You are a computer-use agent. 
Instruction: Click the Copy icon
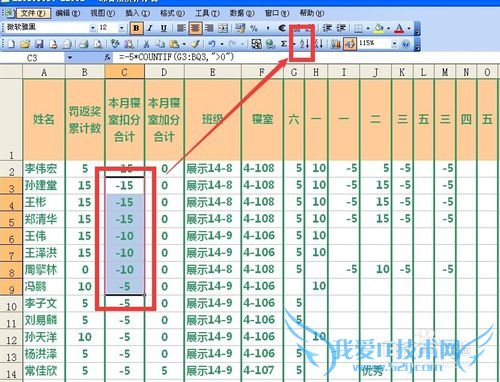point(160,44)
